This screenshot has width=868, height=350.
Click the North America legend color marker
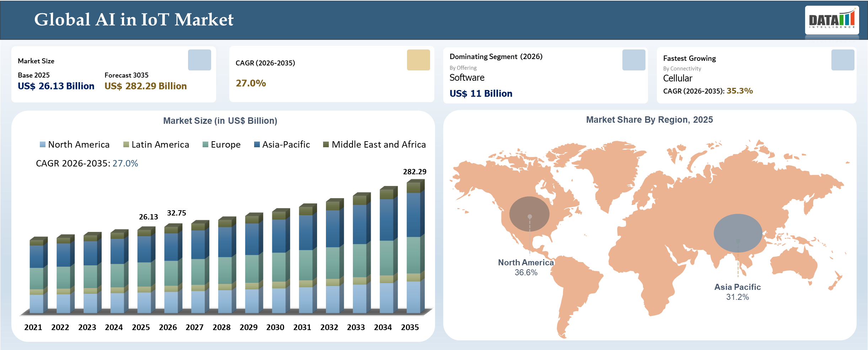coord(43,144)
